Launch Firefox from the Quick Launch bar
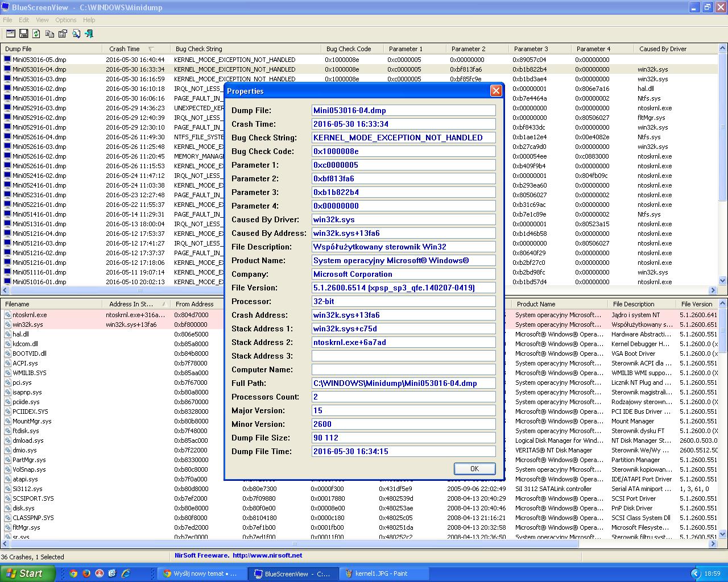Screen dimensions: 728x582 tap(86, 573)
